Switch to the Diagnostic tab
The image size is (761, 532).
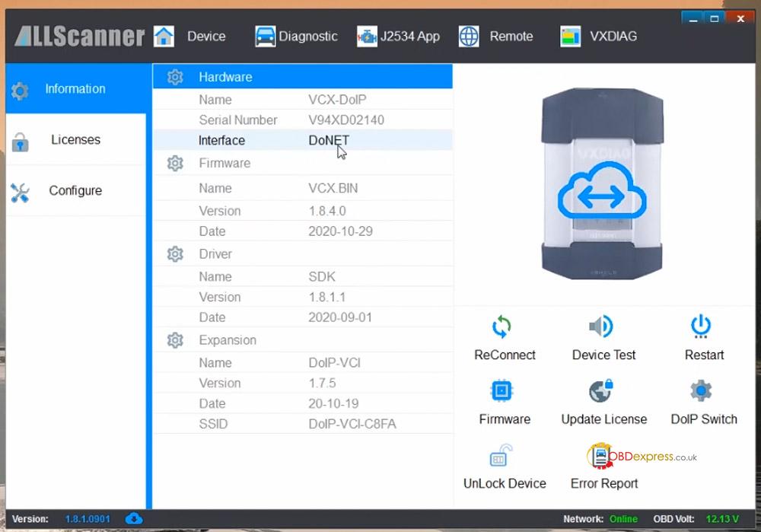point(296,36)
